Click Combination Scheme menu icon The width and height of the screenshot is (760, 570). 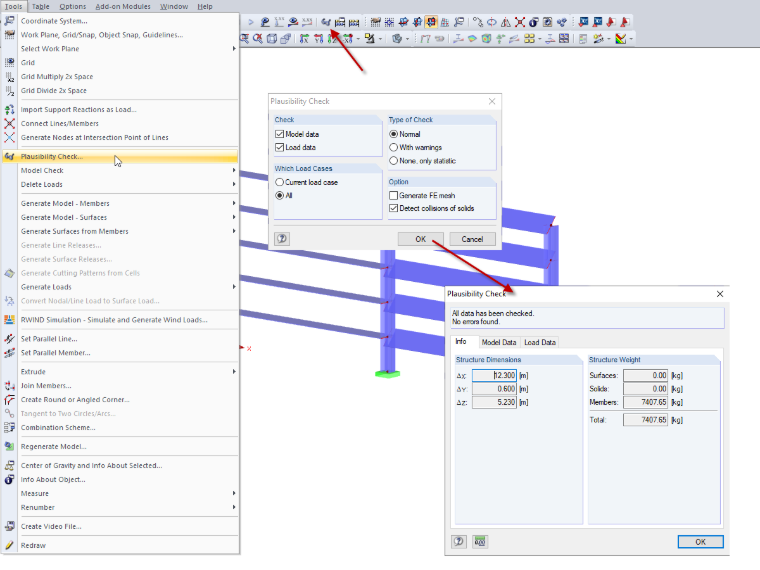point(9,428)
